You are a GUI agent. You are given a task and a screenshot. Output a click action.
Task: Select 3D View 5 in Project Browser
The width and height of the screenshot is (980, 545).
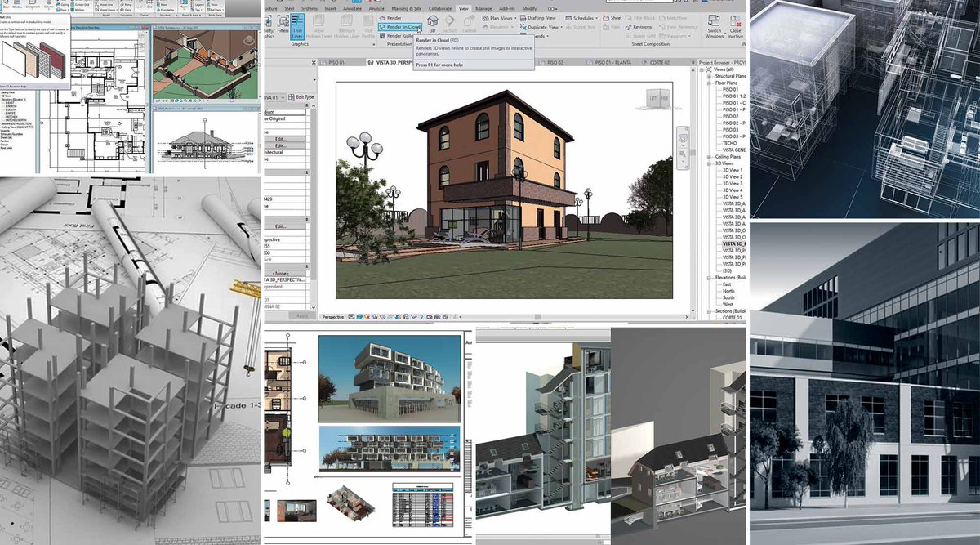[x=731, y=197]
